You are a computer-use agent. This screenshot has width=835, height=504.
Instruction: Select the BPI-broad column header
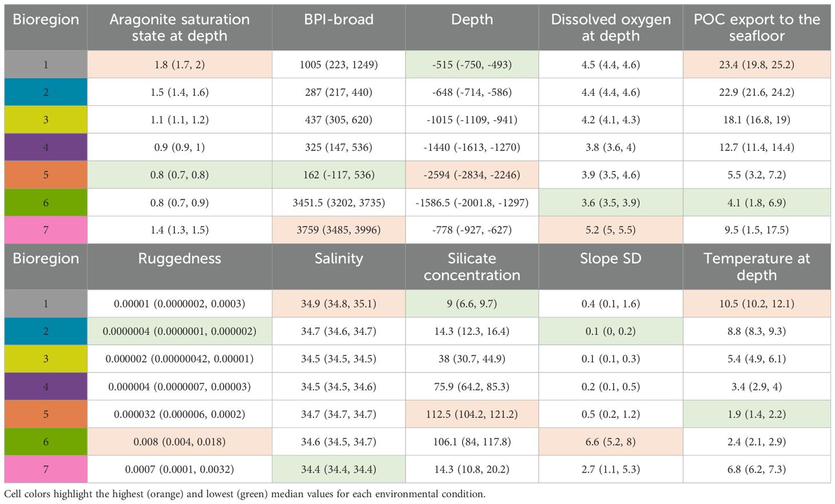[339, 19]
